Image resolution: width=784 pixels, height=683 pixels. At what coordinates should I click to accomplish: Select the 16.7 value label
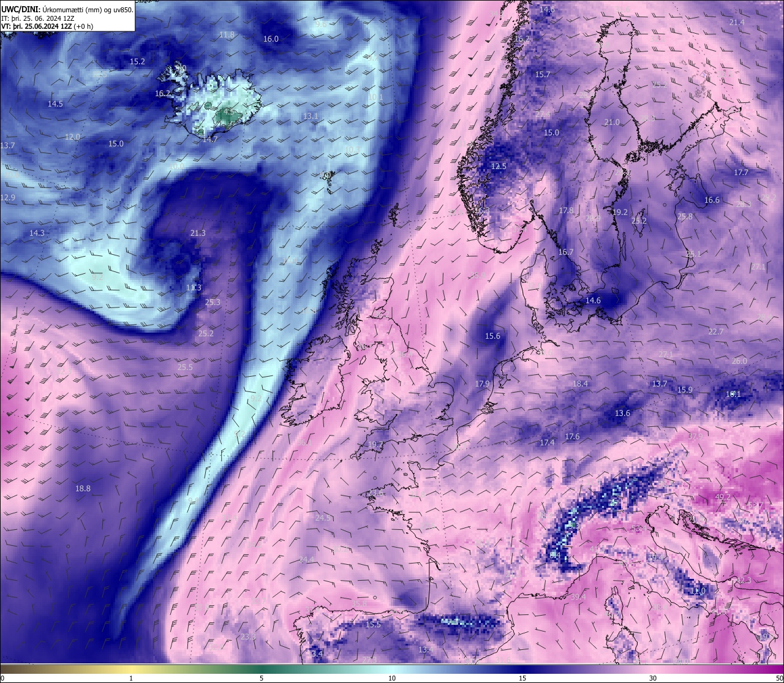pyautogui.click(x=566, y=252)
